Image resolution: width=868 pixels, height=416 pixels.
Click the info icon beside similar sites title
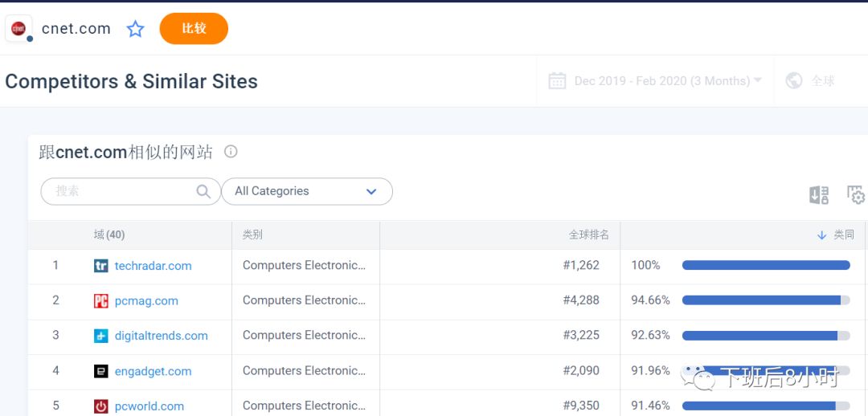pyautogui.click(x=231, y=152)
